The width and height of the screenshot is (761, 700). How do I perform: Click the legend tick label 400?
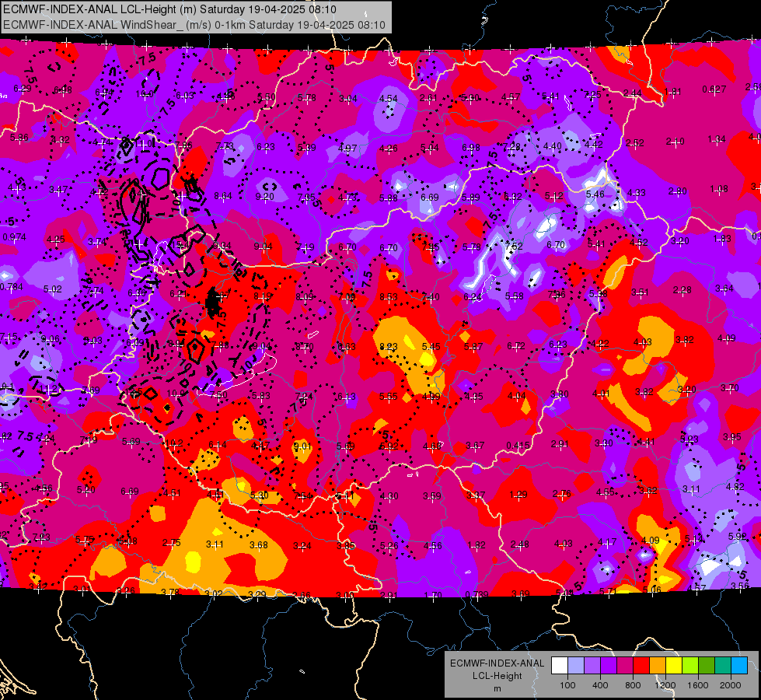(600, 685)
